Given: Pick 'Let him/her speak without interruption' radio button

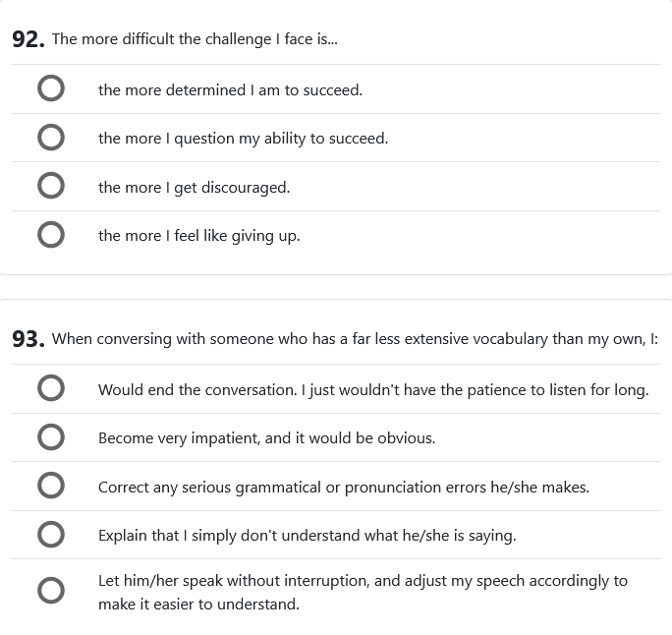Looking at the screenshot, I should coord(51,592).
